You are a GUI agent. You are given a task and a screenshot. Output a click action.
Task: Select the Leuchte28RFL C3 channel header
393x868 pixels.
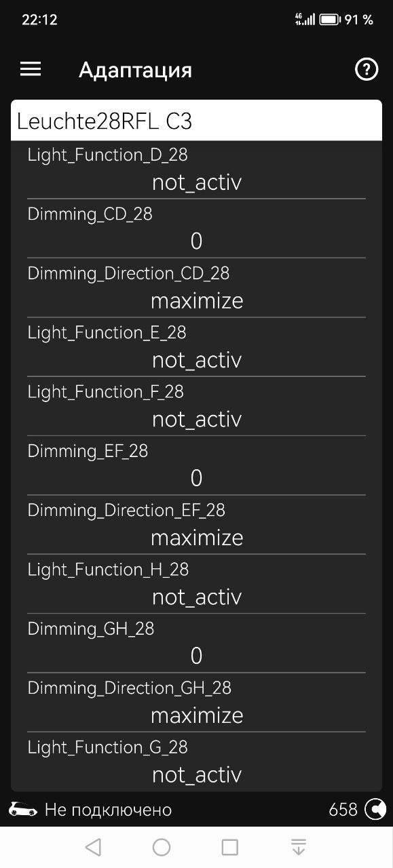196,121
